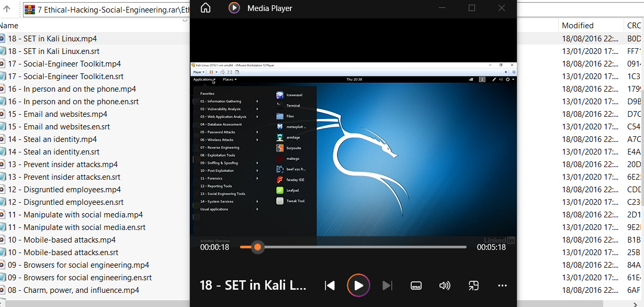Select 14 - Steal an identity.en.srt
The image size is (644, 307).
pos(53,151)
